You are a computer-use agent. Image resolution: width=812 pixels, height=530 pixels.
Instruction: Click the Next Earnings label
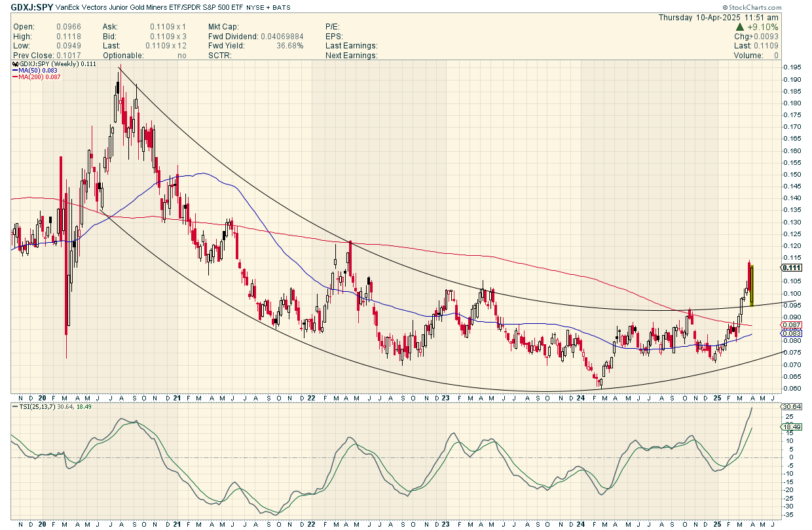352,56
